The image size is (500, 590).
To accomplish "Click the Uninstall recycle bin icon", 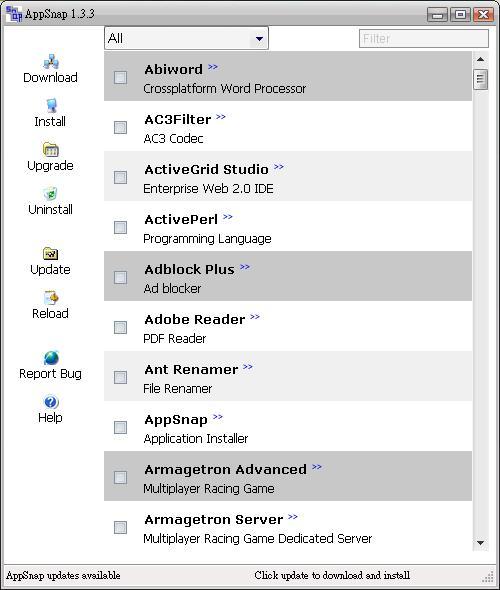I will [51, 194].
